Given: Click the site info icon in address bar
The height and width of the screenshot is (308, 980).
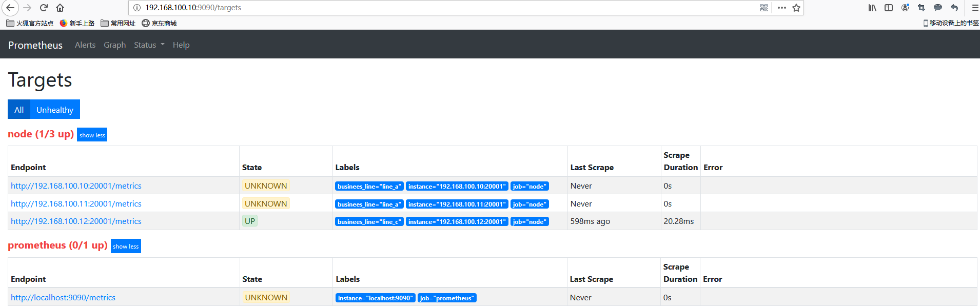Looking at the screenshot, I should (137, 8).
